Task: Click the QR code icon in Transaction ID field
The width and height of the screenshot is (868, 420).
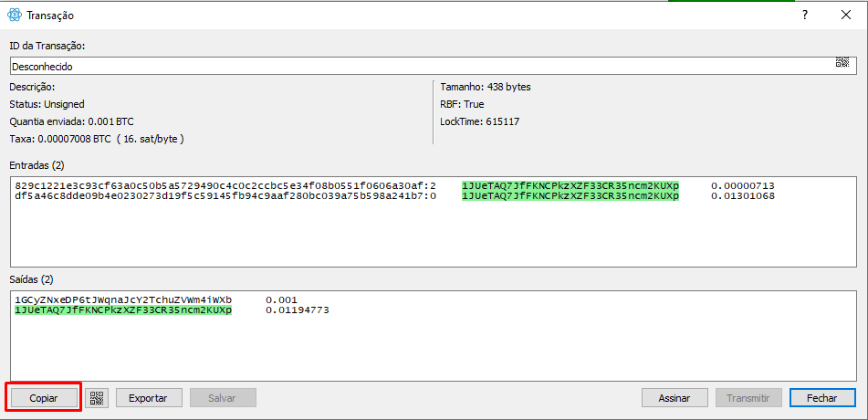Action: [x=842, y=62]
